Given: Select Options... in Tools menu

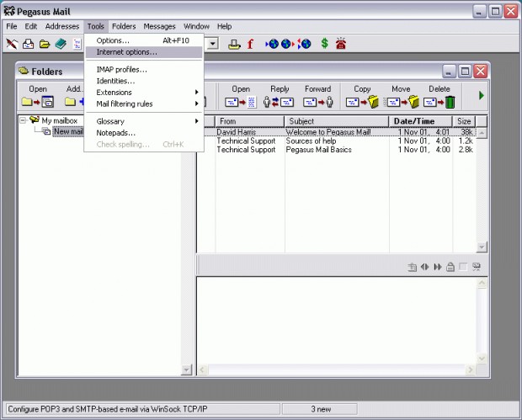Looking at the screenshot, I should coord(144,40).
